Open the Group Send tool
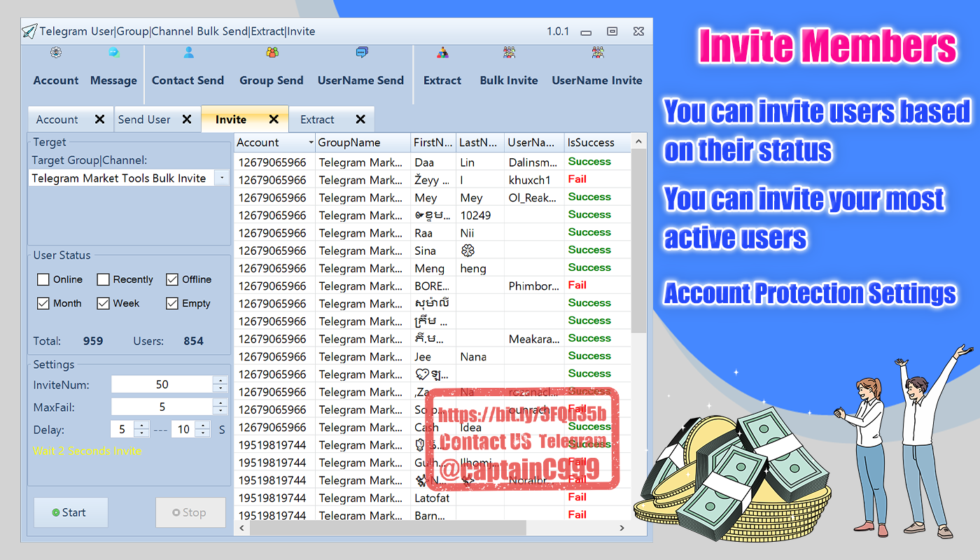The image size is (980, 560). point(272,53)
